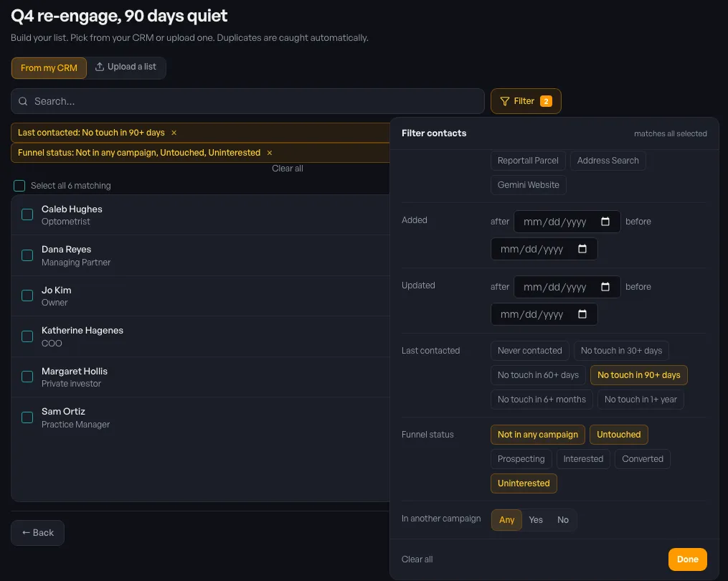Image resolution: width=728 pixels, height=581 pixels.
Task: Open calendar picker for Updated before date
Action: pos(582,314)
